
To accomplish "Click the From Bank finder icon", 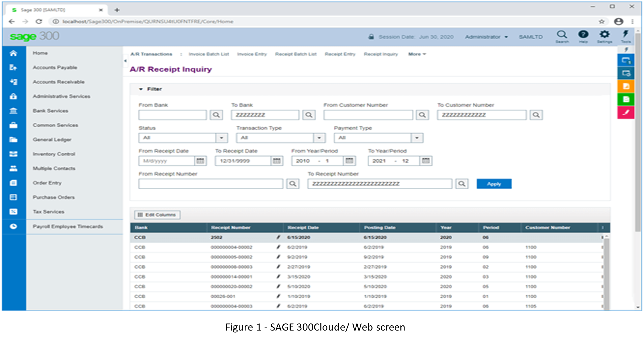I will (216, 115).
